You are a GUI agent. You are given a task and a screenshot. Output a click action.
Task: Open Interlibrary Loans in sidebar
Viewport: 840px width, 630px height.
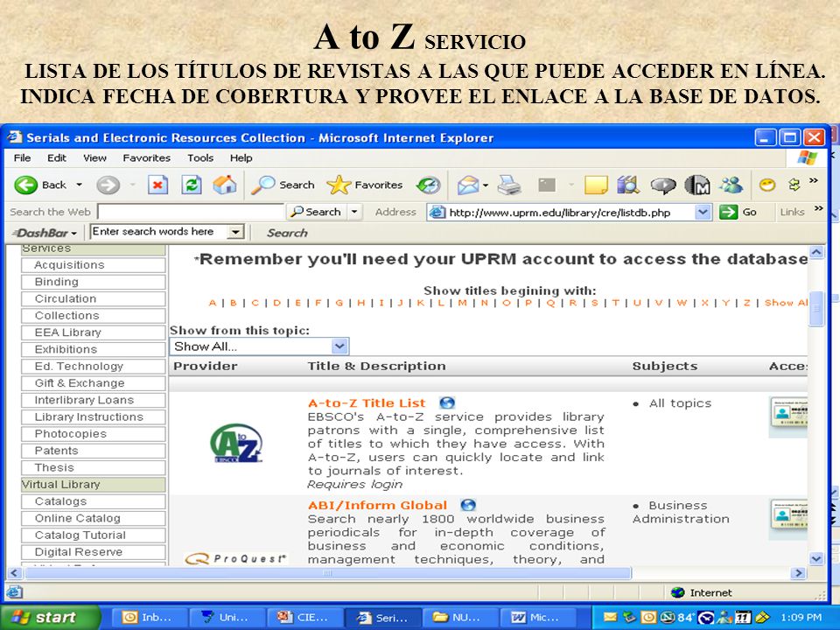point(94,400)
